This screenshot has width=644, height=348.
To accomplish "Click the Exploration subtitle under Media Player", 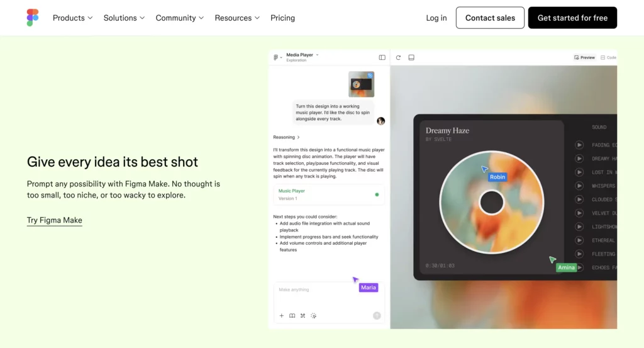I will coord(296,60).
